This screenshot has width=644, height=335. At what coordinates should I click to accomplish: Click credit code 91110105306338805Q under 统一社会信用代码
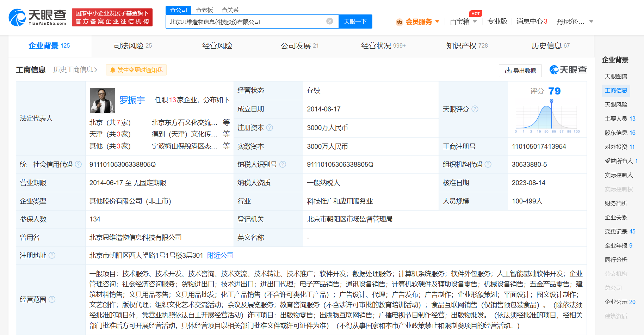[123, 164]
